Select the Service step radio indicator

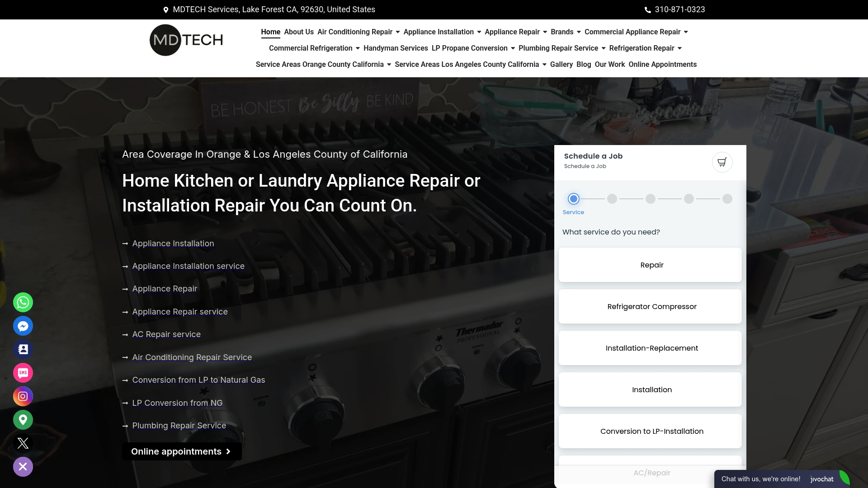pos(573,198)
